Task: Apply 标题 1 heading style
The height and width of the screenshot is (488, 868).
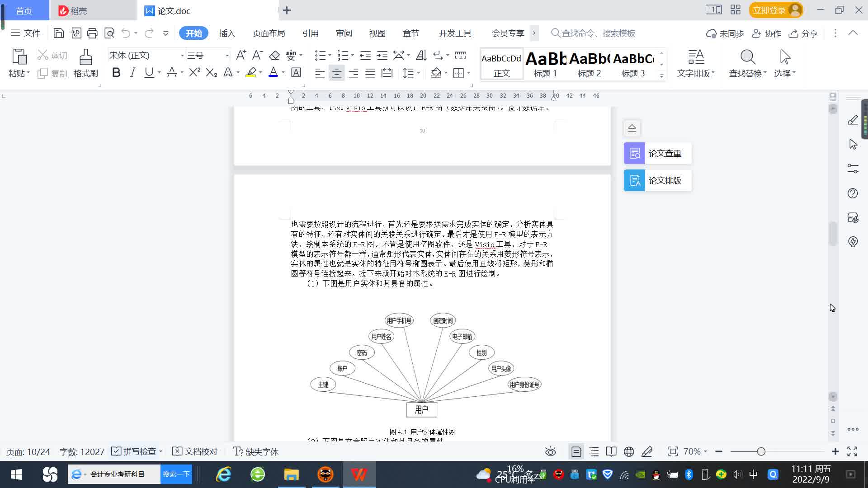Action: pyautogui.click(x=545, y=64)
